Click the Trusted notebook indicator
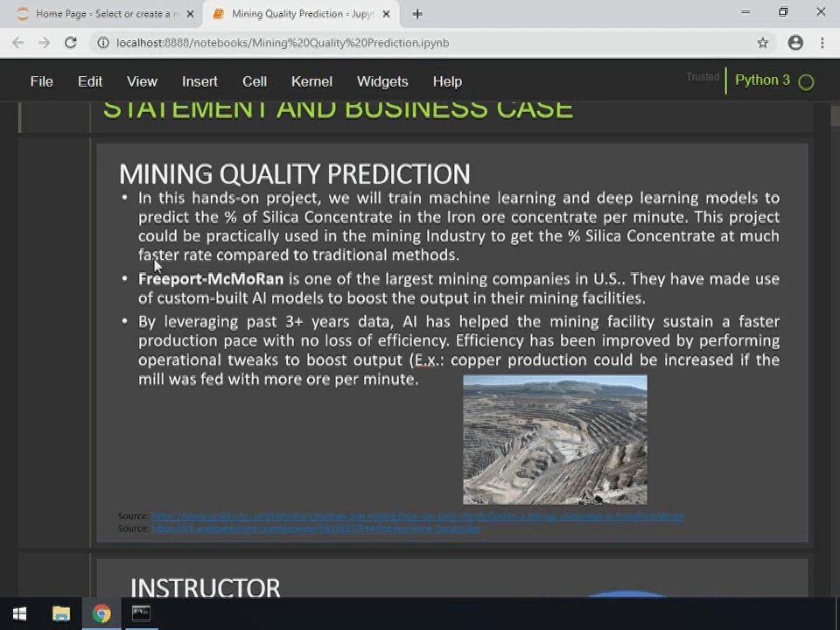The height and width of the screenshot is (630, 840). coord(703,77)
